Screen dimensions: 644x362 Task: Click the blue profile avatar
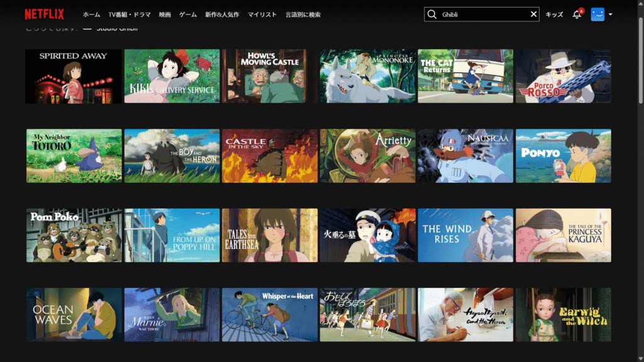point(597,14)
